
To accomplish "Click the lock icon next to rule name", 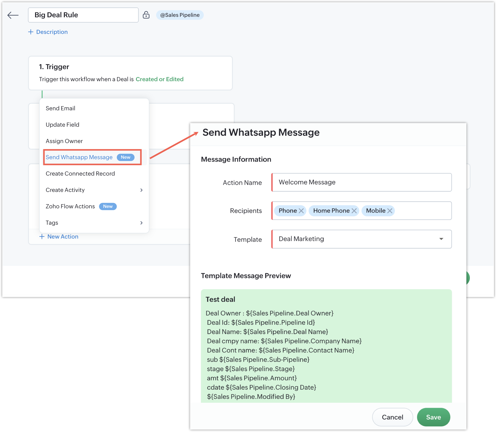I will [146, 15].
